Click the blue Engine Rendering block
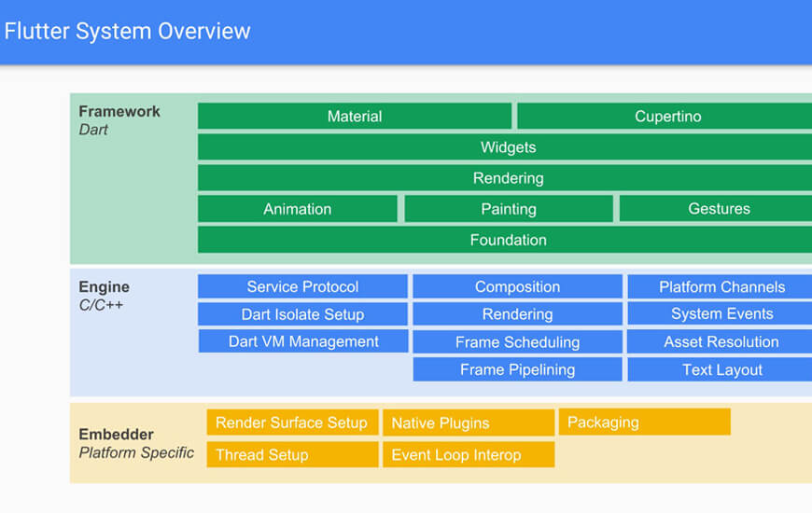Image resolution: width=812 pixels, height=513 pixels. tap(517, 313)
